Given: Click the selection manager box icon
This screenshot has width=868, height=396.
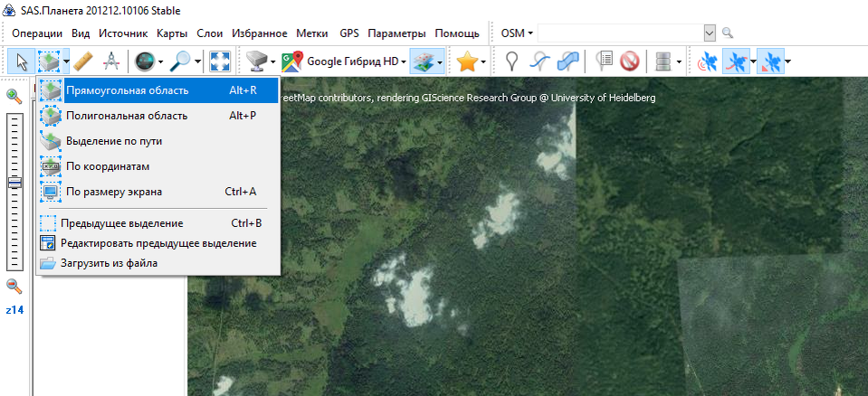Looking at the screenshot, I should coord(48,61).
